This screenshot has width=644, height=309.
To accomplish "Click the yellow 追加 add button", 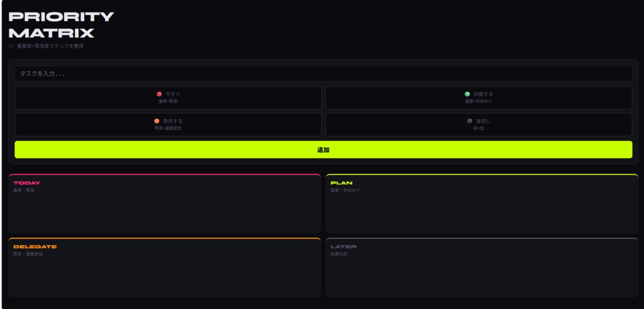I will [x=323, y=150].
